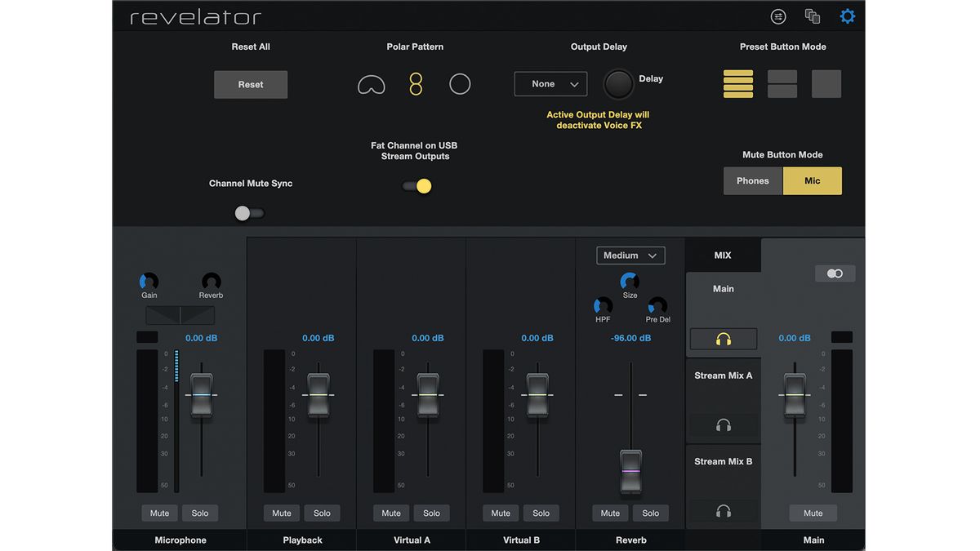Click the Microphone Gain knob

tap(149, 282)
